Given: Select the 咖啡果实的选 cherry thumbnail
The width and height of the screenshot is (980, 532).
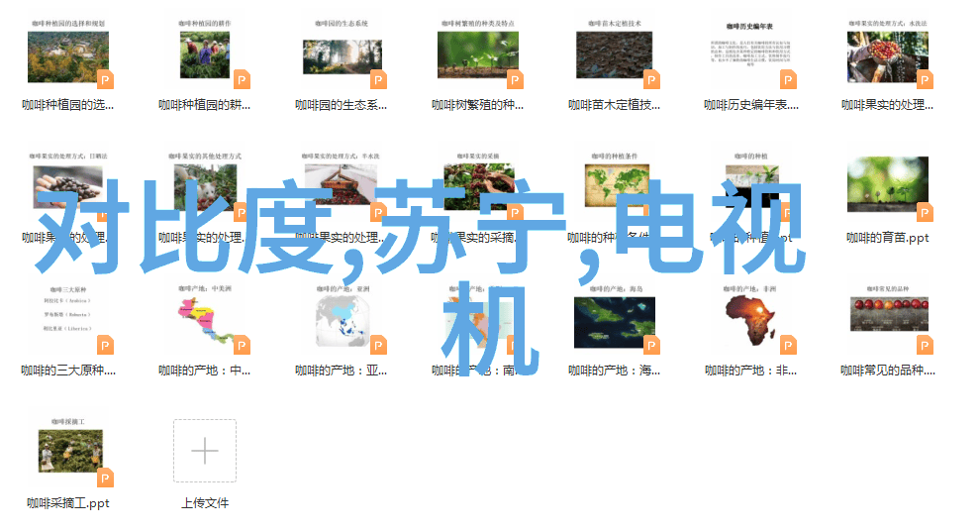Looking at the screenshot, I should pyautogui.click(x=887, y=56).
